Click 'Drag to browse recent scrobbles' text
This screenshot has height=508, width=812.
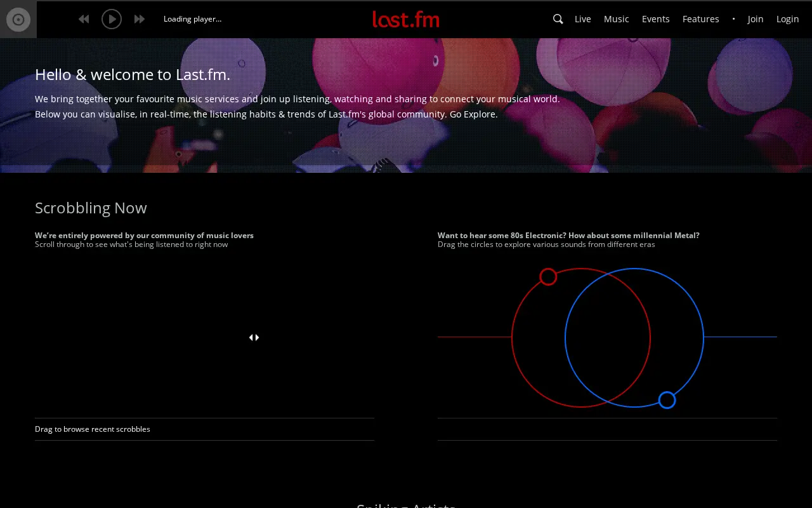tap(93, 429)
